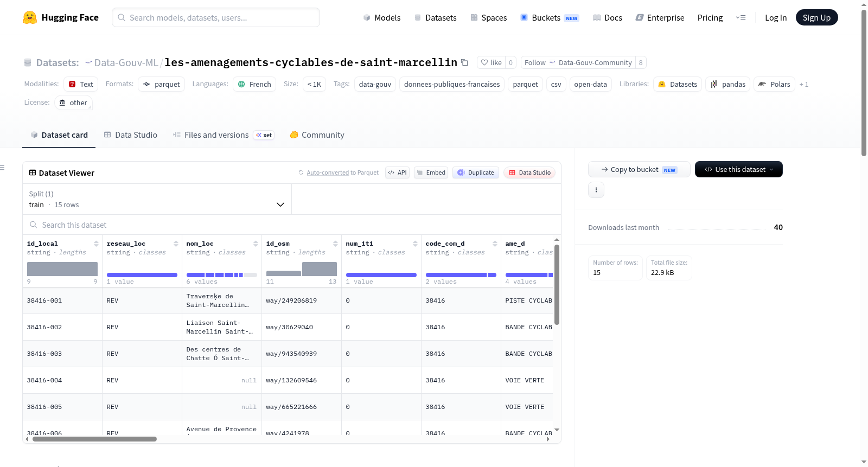The height and width of the screenshot is (467, 868).
Task: Click the table's horizontal scrollbar
Action: click(94, 439)
